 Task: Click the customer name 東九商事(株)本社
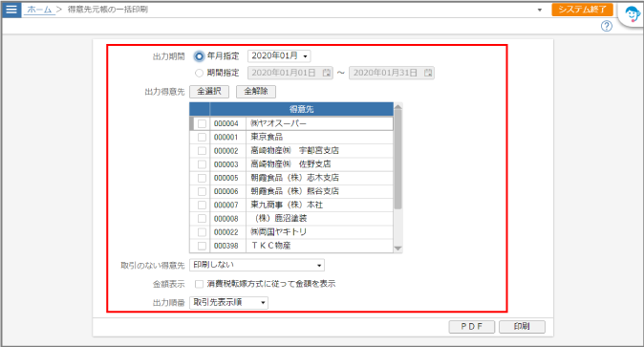point(287,205)
